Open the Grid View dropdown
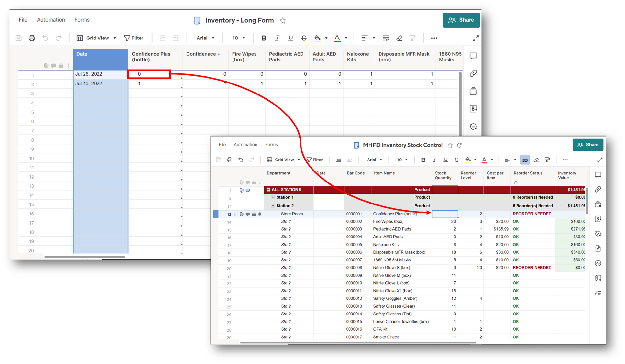Image resolution: width=625 pixels, height=364 pixels. tap(285, 160)
